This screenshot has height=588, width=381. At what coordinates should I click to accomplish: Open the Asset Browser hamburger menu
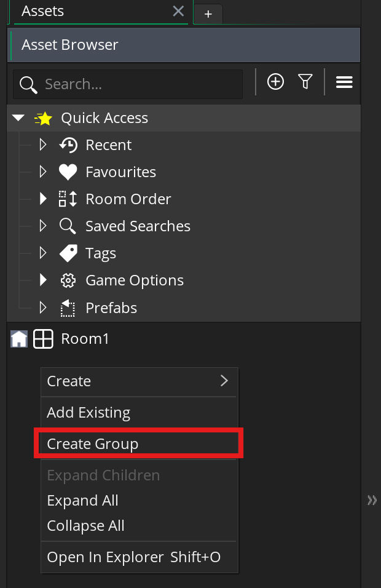pos(344,82)
